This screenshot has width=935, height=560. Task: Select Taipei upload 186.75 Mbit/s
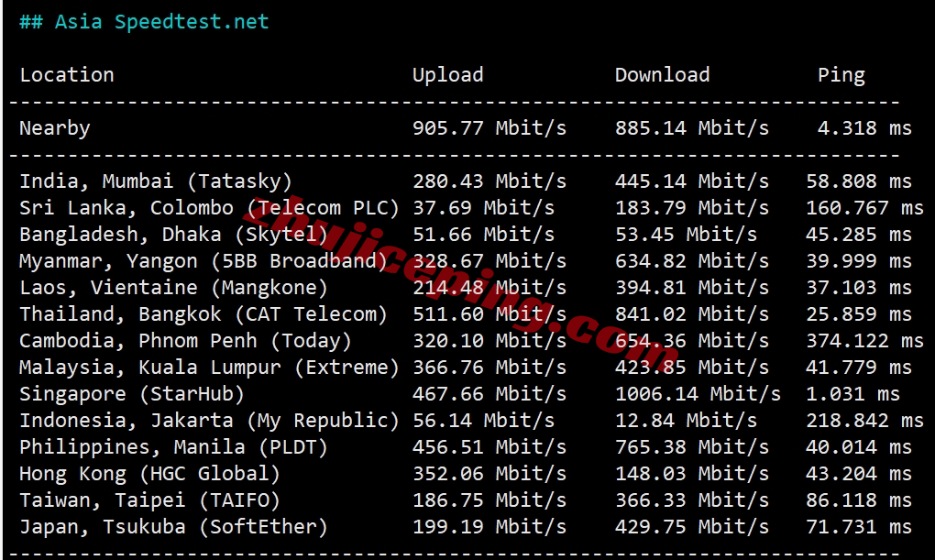point(489,500)
